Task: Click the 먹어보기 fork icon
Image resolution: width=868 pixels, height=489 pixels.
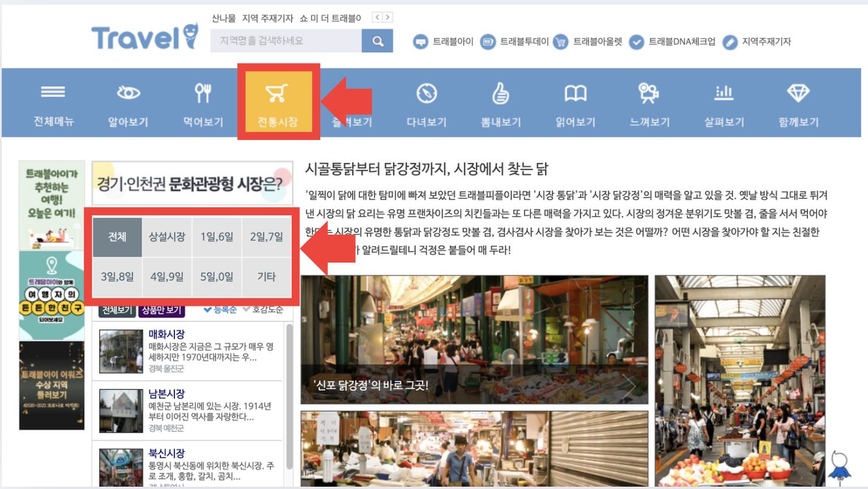Action: 201,92
